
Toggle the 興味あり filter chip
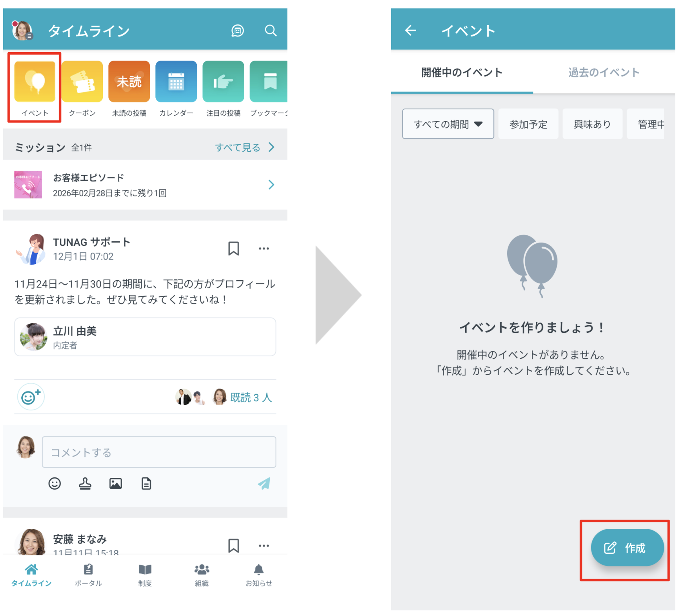point(592,124)
